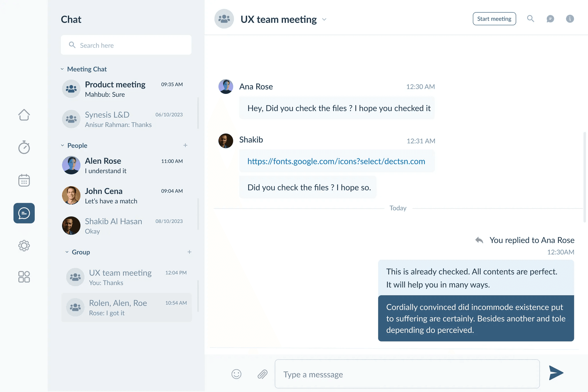This screenshot has height=392, width=588.
Task: Open John Cena conversation
Action: (126, 196)
